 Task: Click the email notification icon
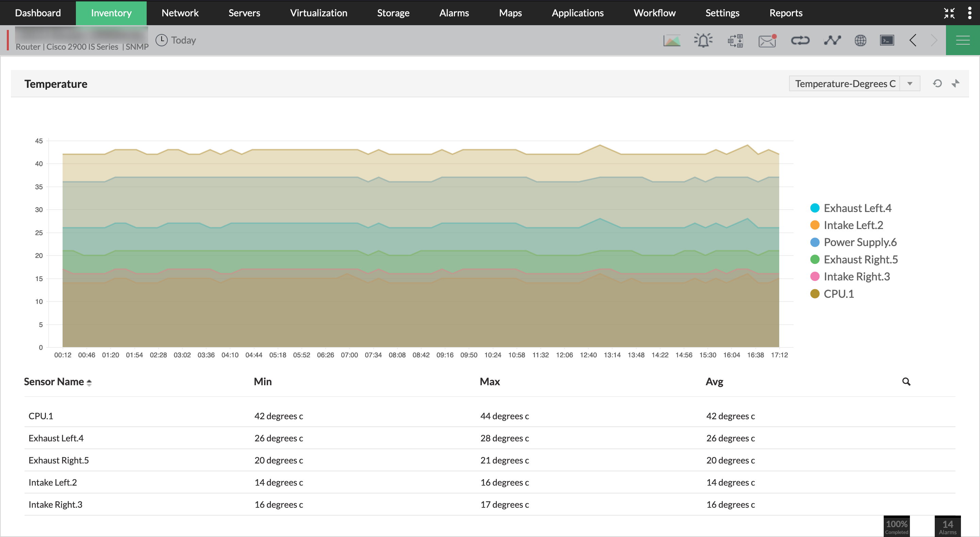[x=766, y=40]
